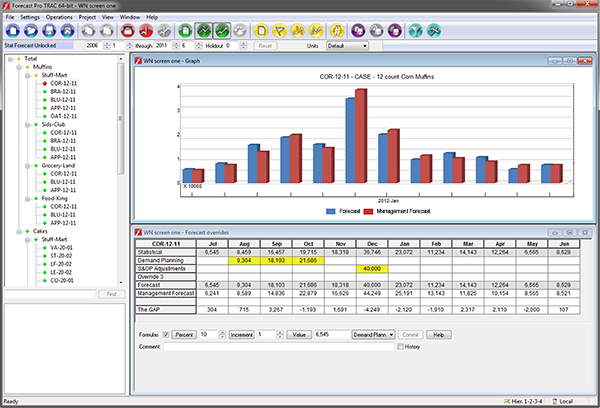Click the Find button under the tree
Viewport: 600px width, 408px height.
click(111, 294)
